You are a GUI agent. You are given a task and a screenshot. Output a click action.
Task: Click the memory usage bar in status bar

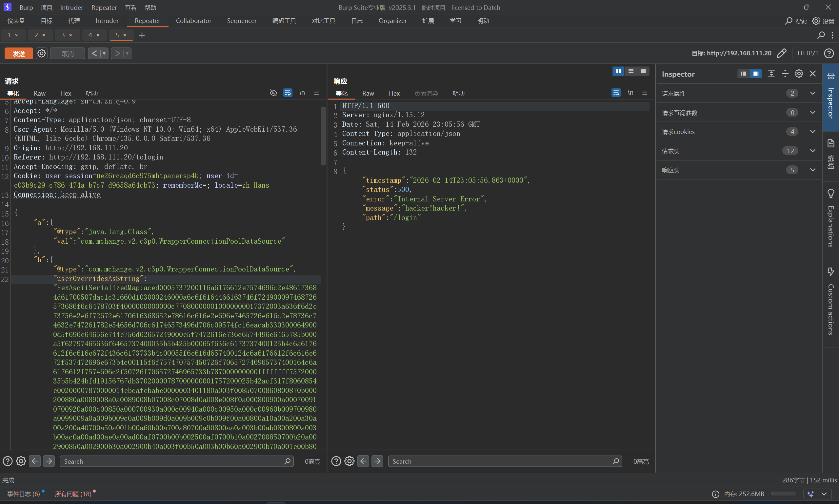click(x=783, y=494)
